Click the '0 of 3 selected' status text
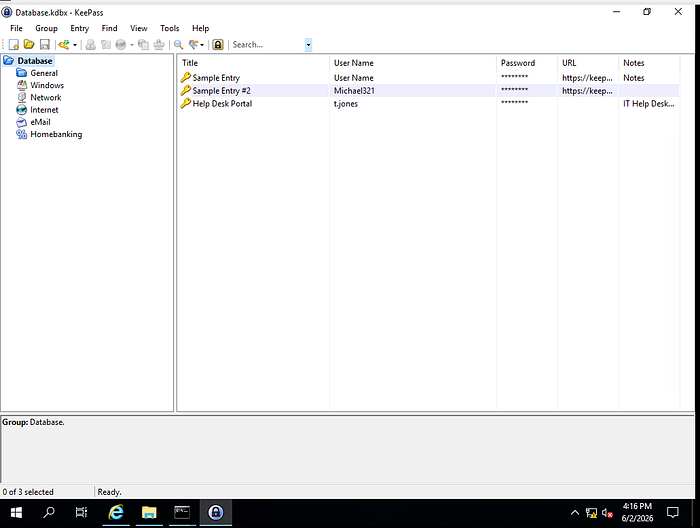Screen dimensions: 700x528 pos(28,492)
